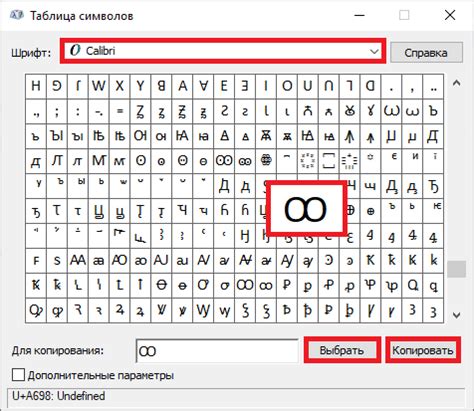
Task: Select the small ay ligature character cell
Action: (x=308, y=260)
